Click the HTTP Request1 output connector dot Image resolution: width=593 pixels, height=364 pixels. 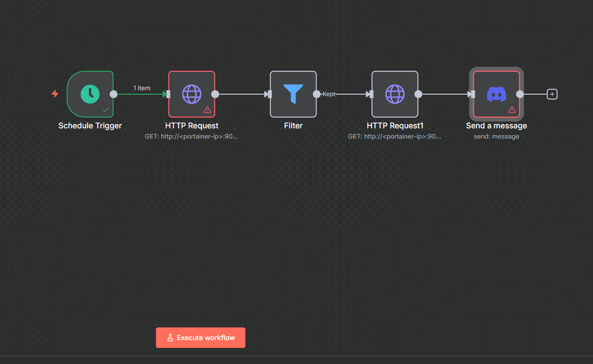(x=418, y=94)
